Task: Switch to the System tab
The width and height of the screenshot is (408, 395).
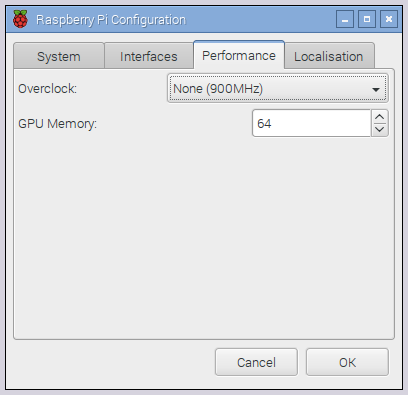Action: pyautogui.click(x=59, y=56)
